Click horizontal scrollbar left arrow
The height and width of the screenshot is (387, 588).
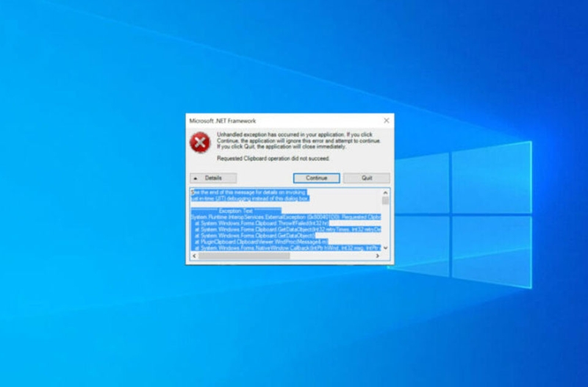tap(194, 256)
